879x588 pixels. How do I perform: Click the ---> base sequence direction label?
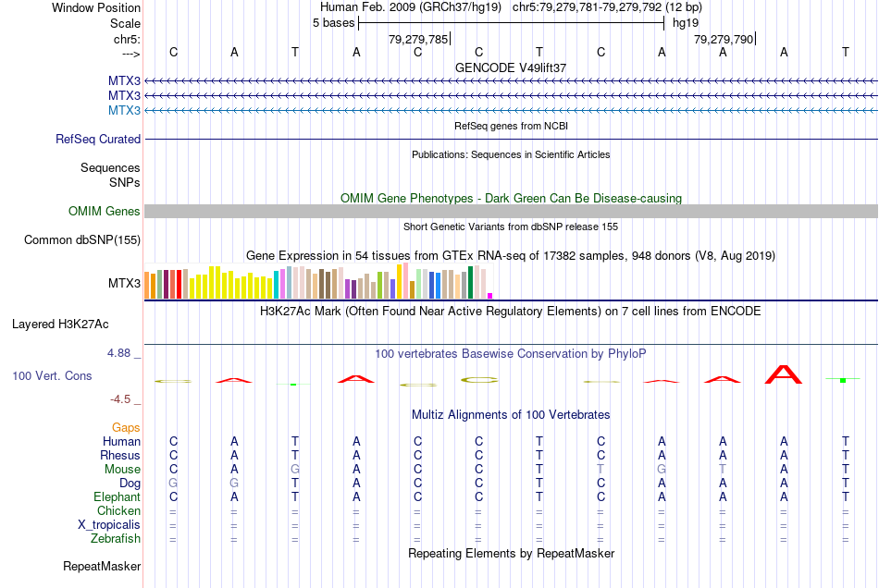(130, 54)
